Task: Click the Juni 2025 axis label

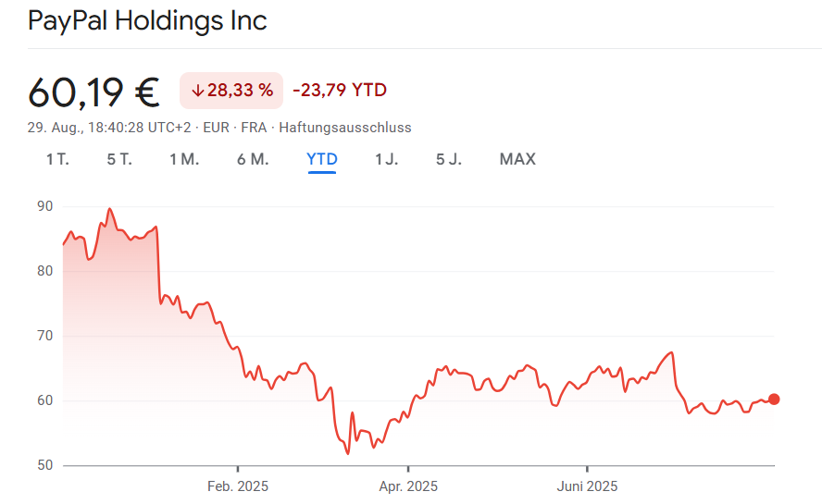Action: click(587, 486)
